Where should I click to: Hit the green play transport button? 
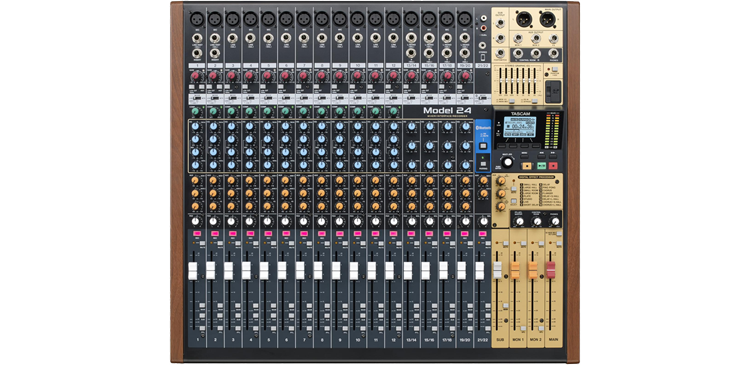click(541, 166)
